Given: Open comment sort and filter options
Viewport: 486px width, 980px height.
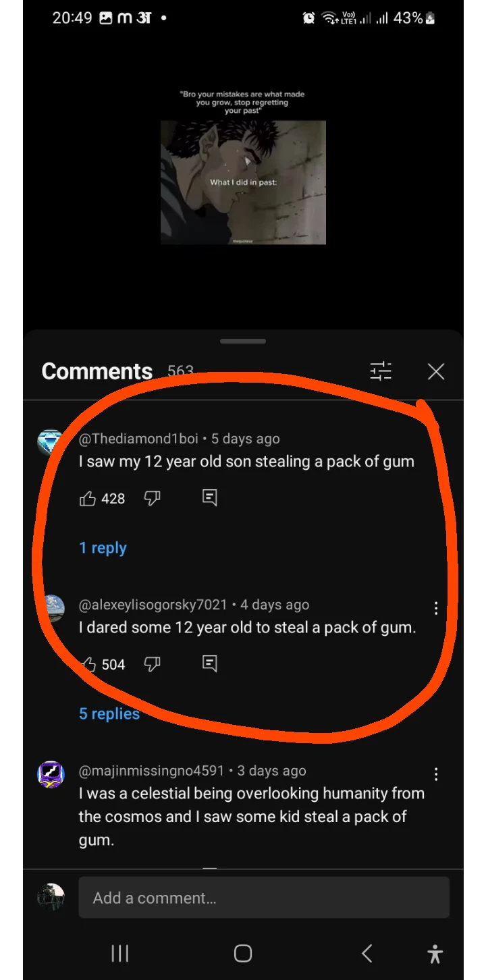Looking at the screenshot, I should tap(381, 371).
